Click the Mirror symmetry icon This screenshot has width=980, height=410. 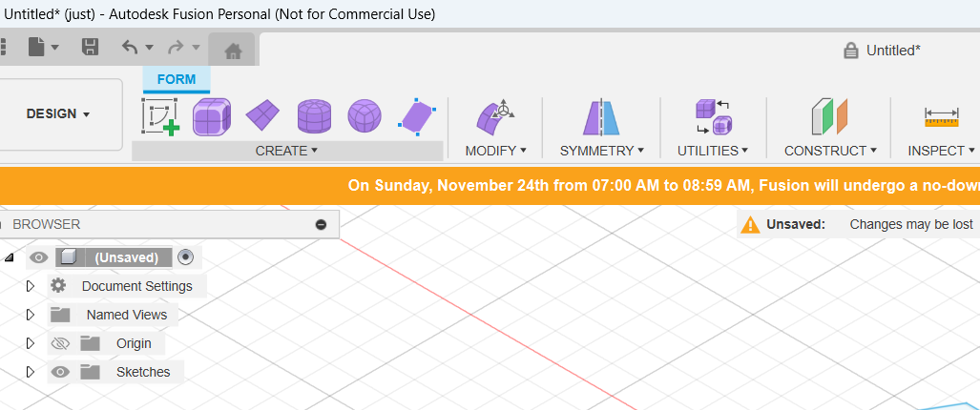601,117
